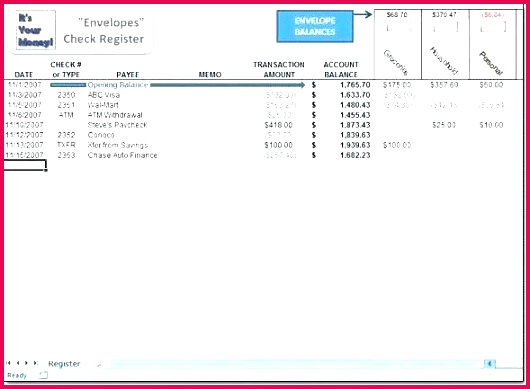Select the ACCOUNT BALANCE header

tap(341, 69)
